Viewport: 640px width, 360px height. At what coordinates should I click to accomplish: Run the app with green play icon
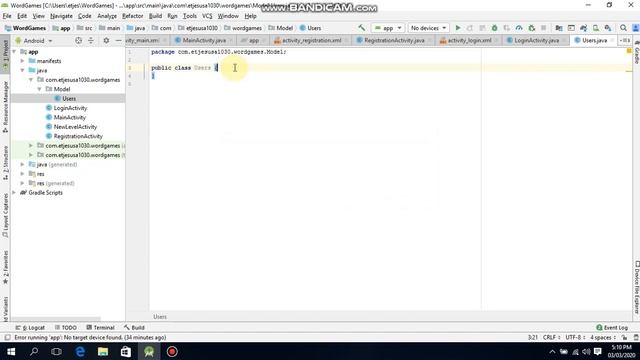(x=458, y=28)
